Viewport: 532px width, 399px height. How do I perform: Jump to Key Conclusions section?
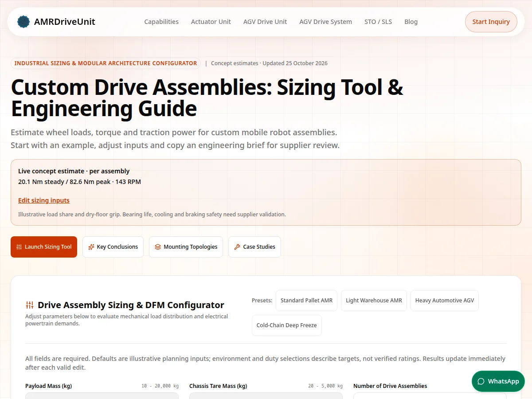[x=113, y=247]
